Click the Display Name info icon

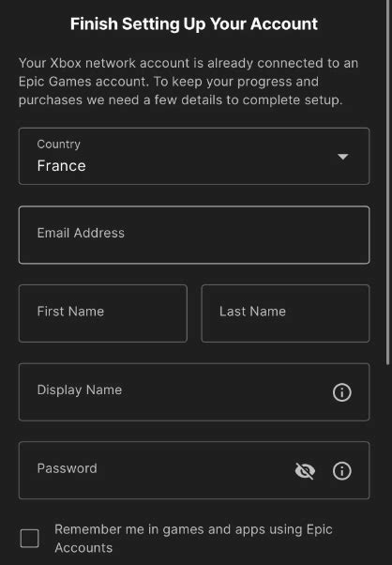tap(341, 392)
